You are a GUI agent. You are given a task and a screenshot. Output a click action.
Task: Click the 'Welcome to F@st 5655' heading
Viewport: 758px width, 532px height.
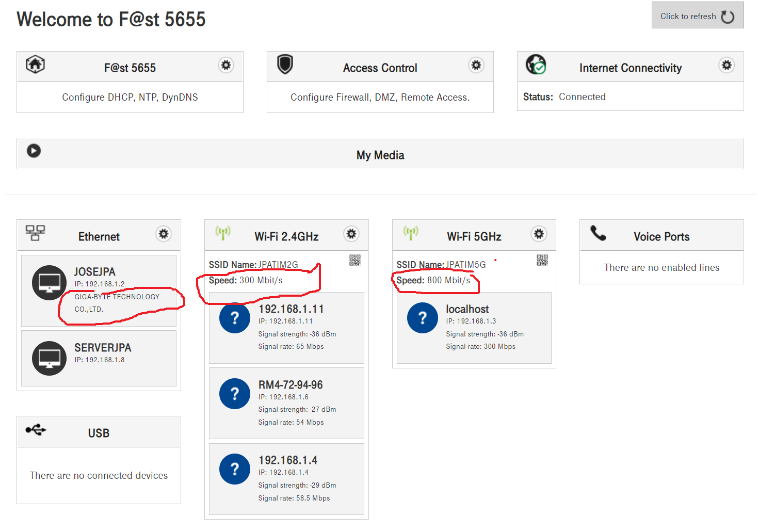(111, 20)
